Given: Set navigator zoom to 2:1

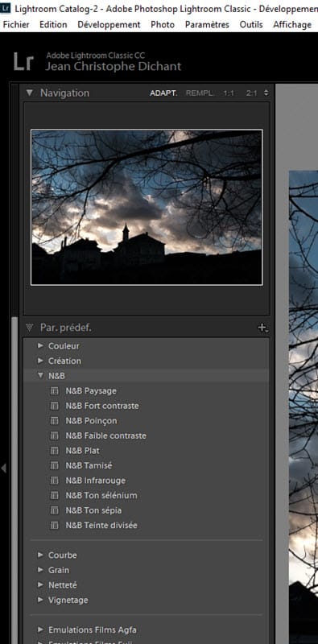Looking at the screenshot, I should click(251, 93).
